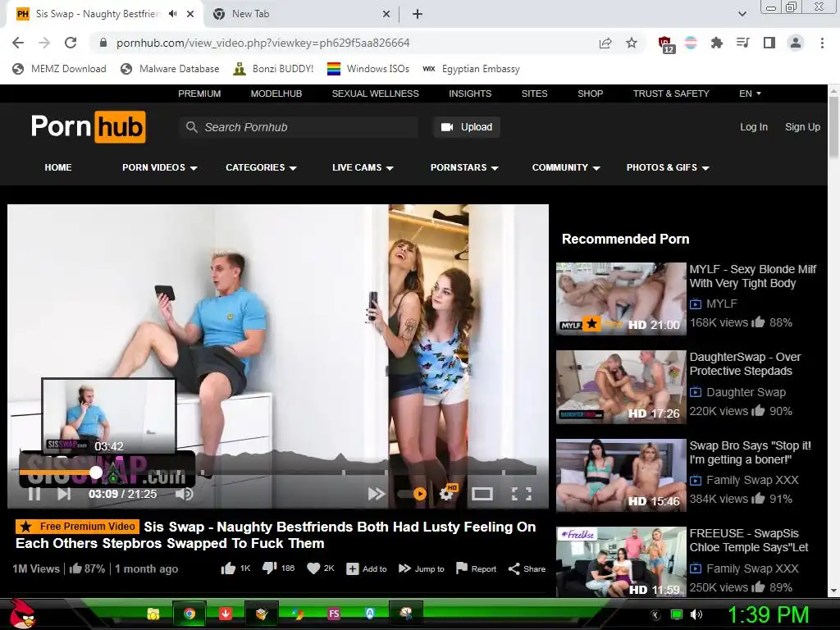840x630 pixels.
Task: Share this page using share icon
Action: click(605, 43)
